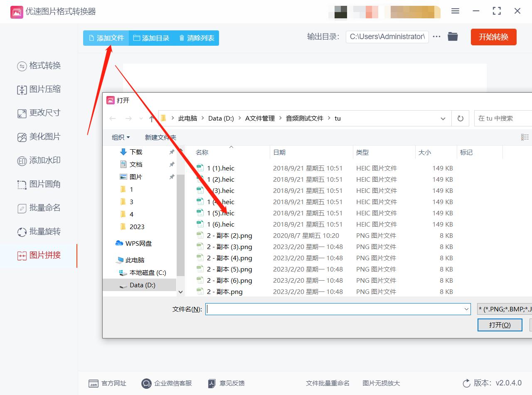532x395 pixels.
Task: Open the 格式转换 tool in the sidebar
Action: click(46, 66)
